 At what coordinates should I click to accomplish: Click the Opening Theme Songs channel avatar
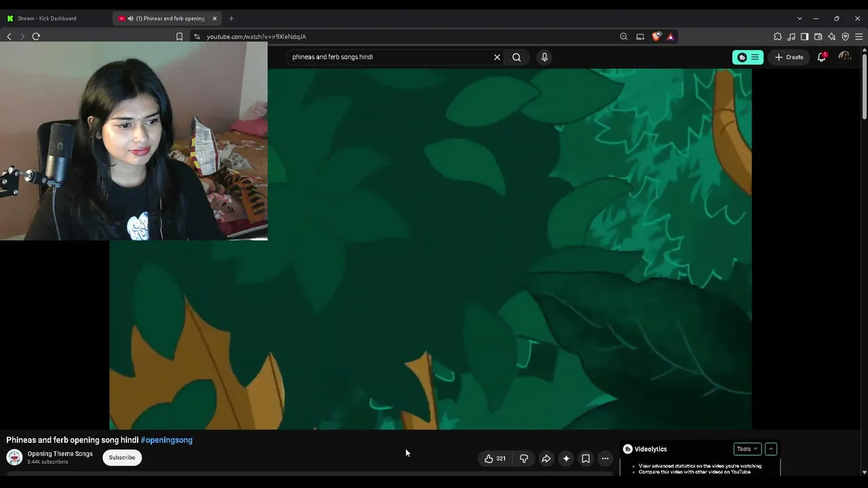(14, 457)
